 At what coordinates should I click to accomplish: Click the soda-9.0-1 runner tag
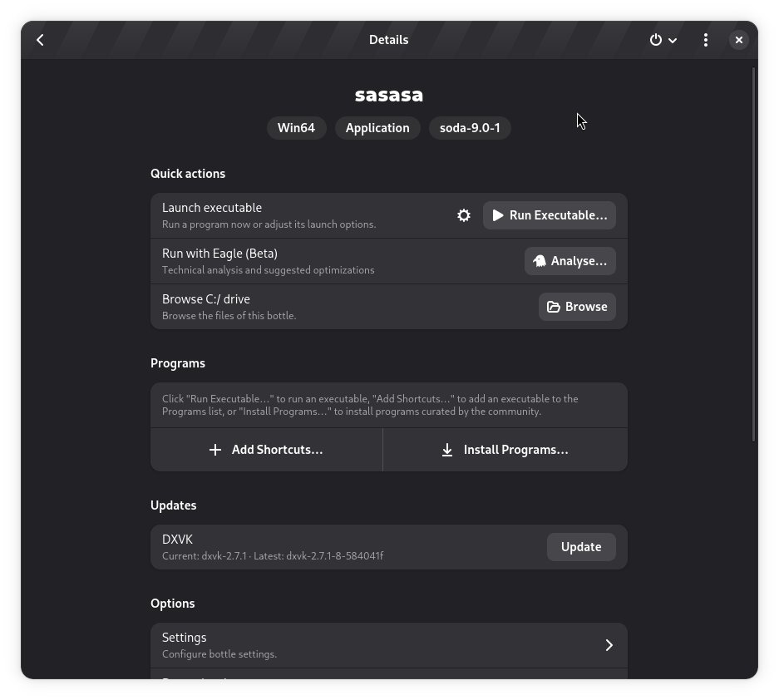470,128
